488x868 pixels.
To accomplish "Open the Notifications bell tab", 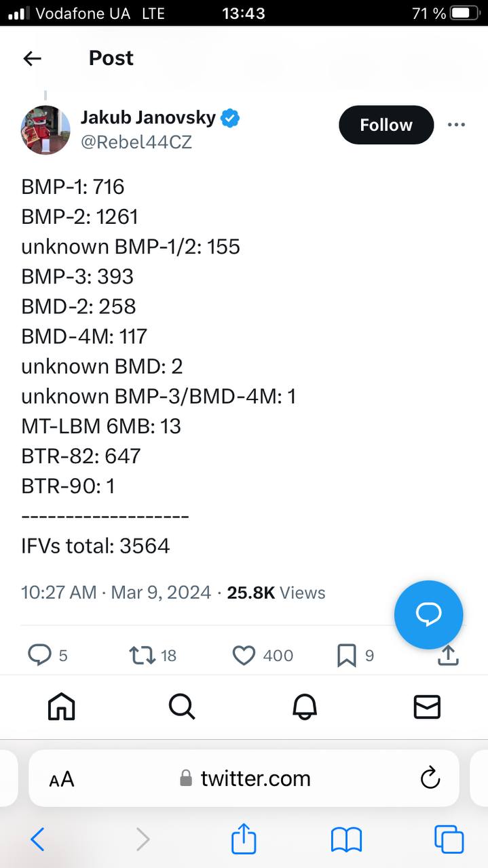I will [x=305, y=707].
